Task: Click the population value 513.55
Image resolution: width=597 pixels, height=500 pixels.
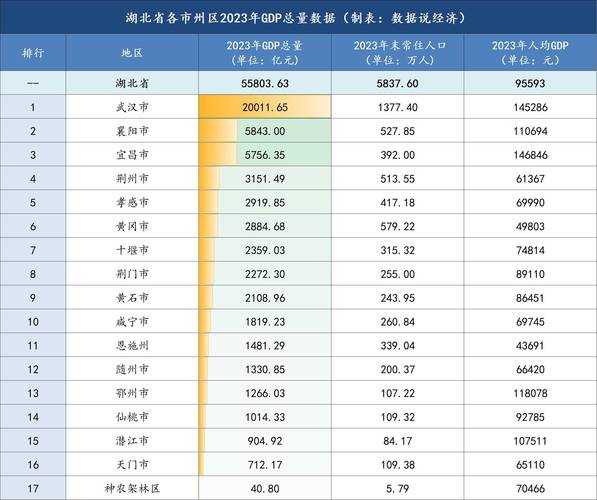Action: tap(397, 179)
